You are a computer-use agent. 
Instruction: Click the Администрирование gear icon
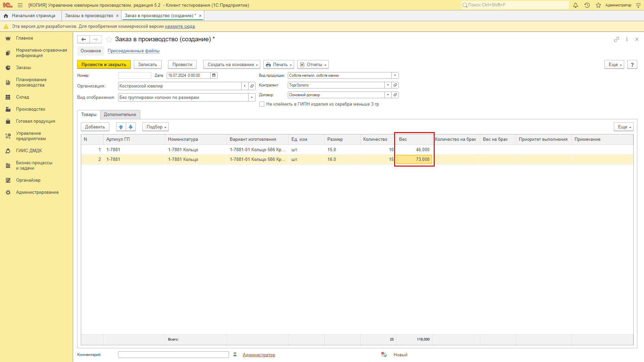tap(8, 192)
